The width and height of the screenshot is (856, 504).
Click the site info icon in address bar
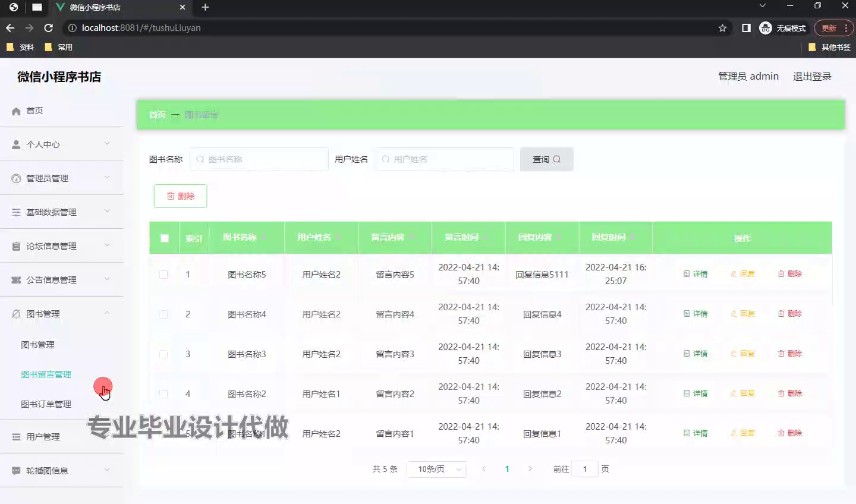(x=73, y=28)
